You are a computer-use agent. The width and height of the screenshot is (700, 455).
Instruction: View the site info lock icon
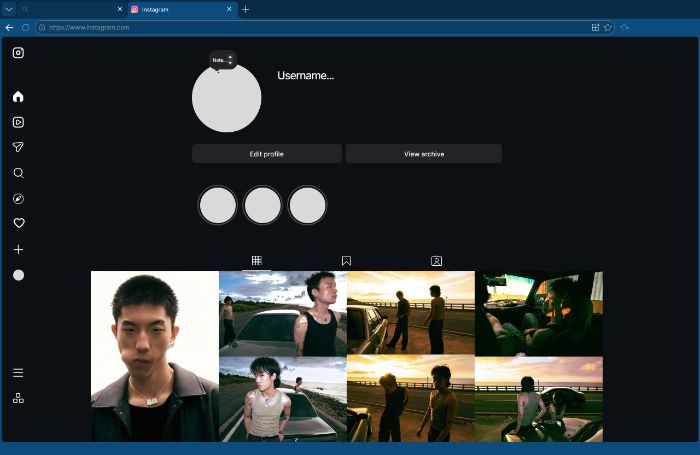(x=42, y=28)
